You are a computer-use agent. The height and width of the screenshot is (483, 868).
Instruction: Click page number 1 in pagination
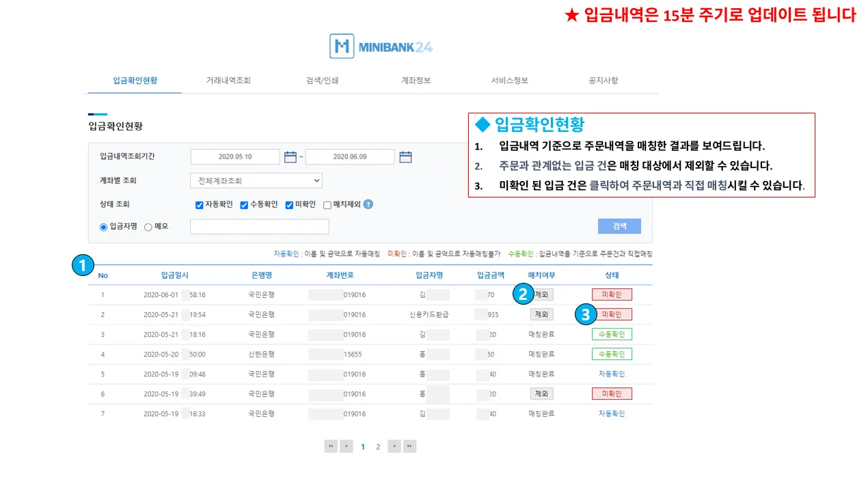point(363,447)
